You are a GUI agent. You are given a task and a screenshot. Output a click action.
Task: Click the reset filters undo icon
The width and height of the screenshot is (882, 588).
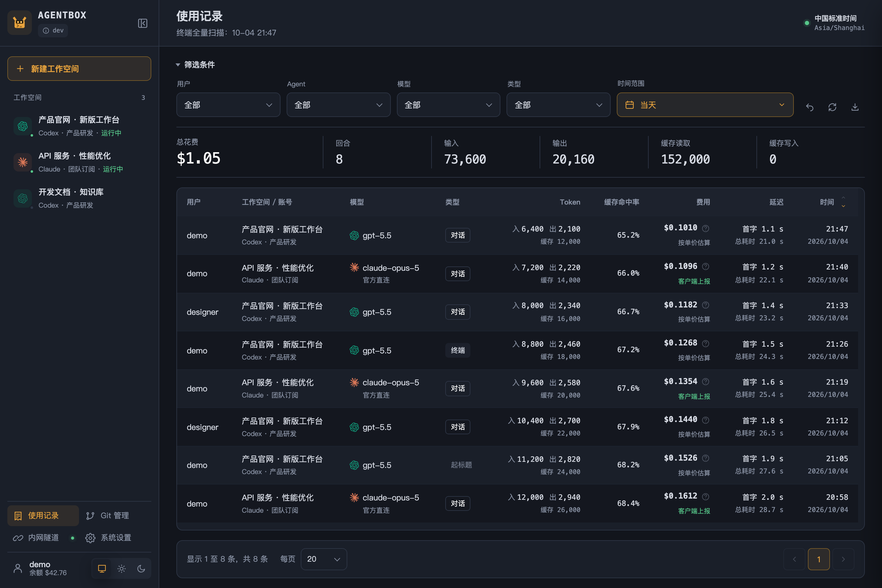pyautogui.click(x=810, y=107)
